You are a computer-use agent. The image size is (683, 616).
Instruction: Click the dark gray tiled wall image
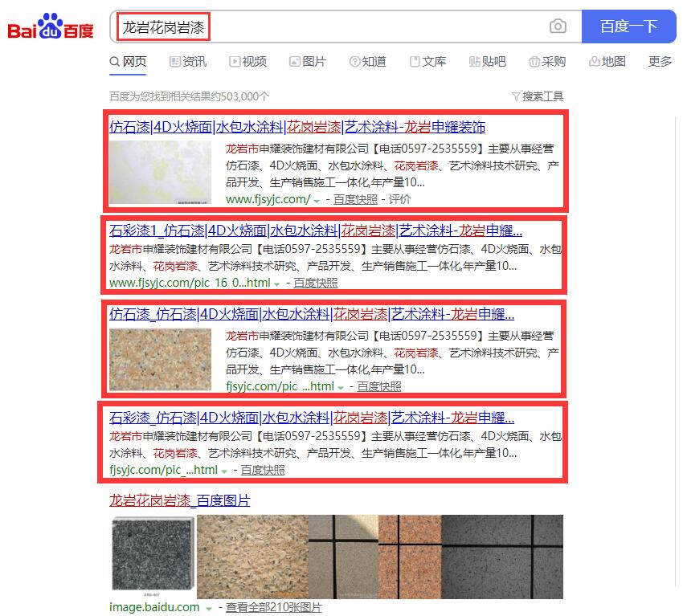502,557
